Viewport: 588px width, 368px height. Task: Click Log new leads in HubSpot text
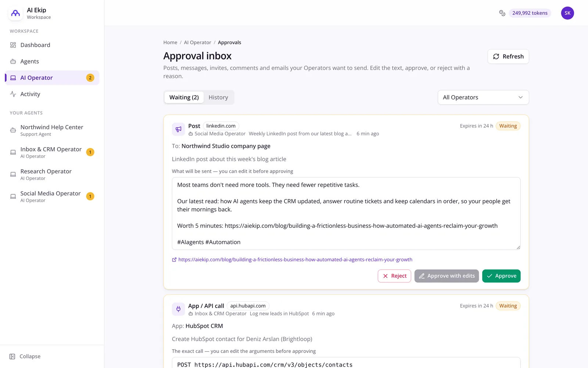click(x=279, y=314)
